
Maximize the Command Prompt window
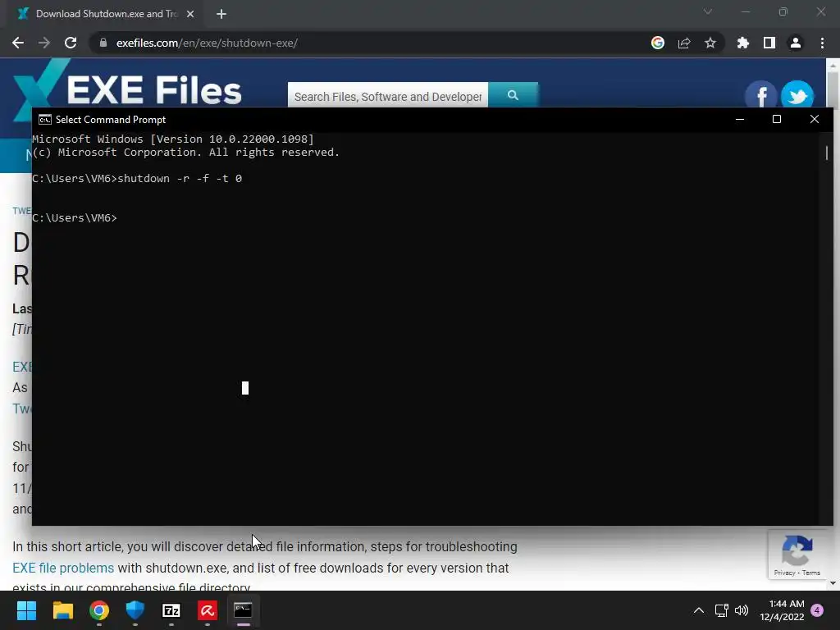click(777, 119)
